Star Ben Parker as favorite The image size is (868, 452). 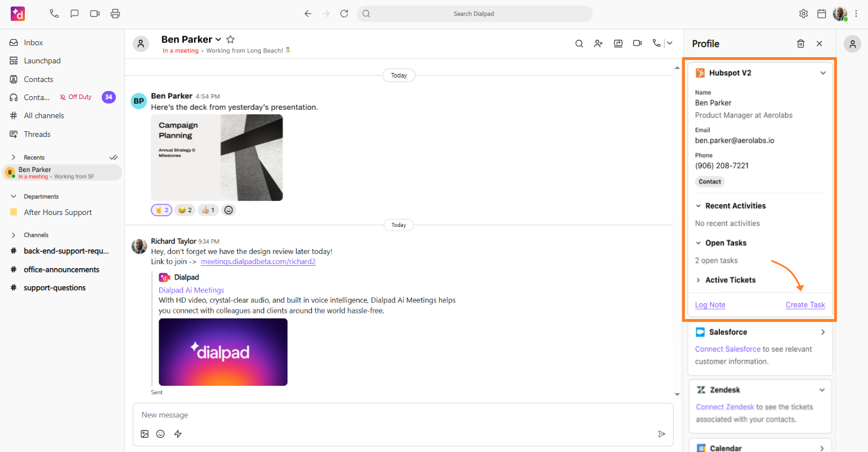click(x=231, y=40)
